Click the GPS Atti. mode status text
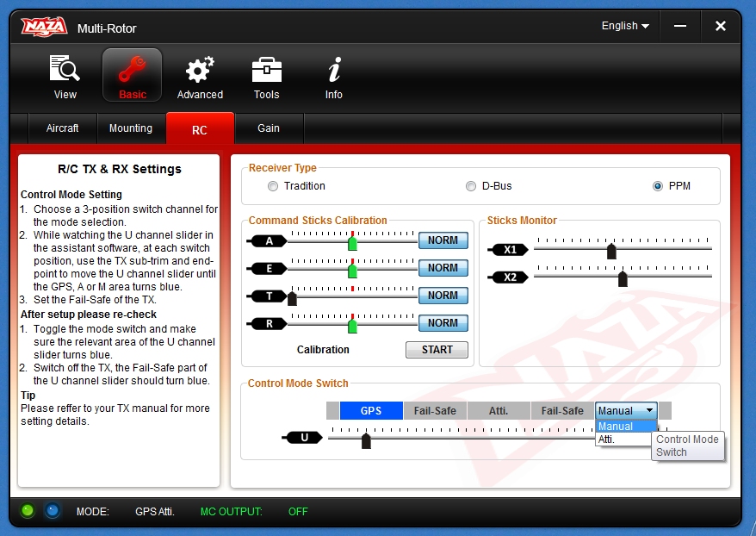This screenshot has height=536, width=756. (x=155, y=511)
